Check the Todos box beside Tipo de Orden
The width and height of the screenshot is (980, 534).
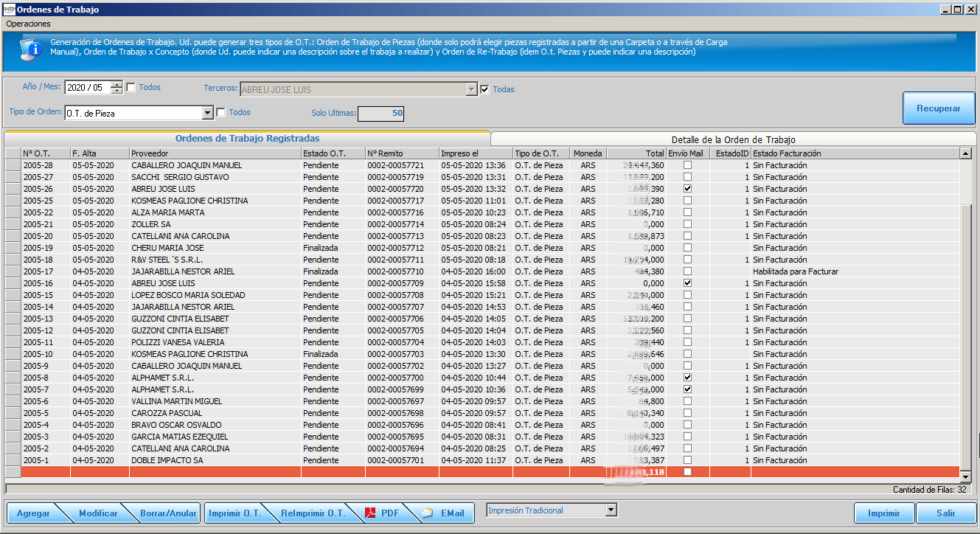(220, 113)
